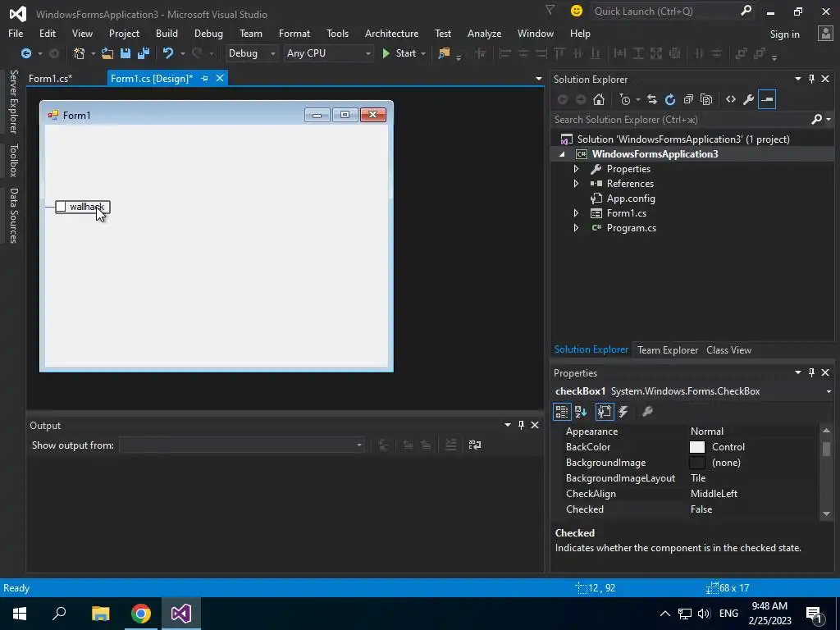This screenshot has height=630, width=840.
Task: Switch Properties to Categorized view
Action: coord(561,412)
